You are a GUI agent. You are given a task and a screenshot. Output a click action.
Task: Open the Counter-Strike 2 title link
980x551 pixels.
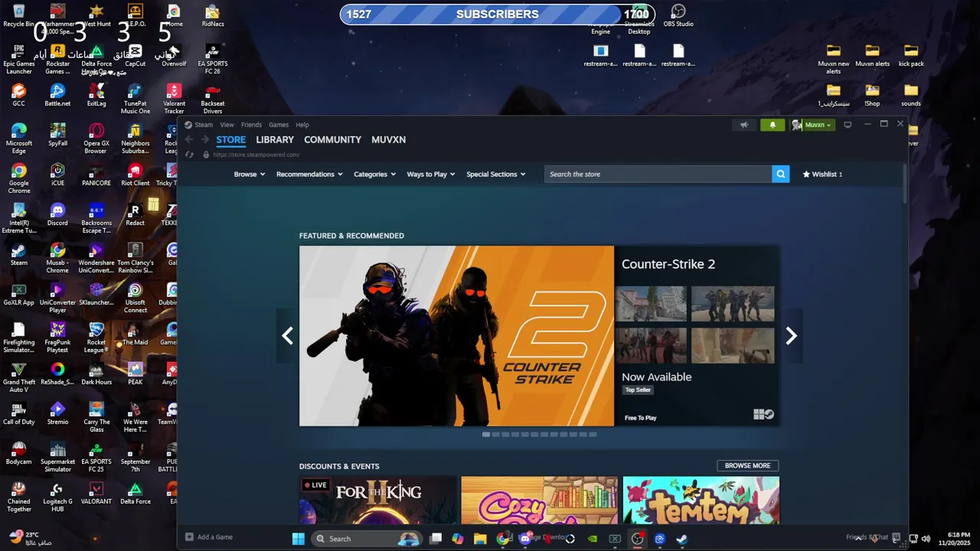click(668, 264)
